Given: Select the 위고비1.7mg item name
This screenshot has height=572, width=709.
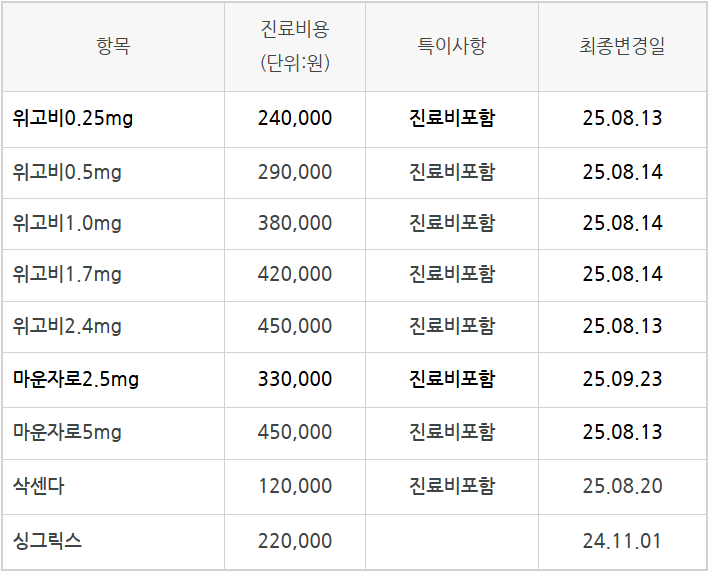Looking at the screenshot, I should [67, 273].
